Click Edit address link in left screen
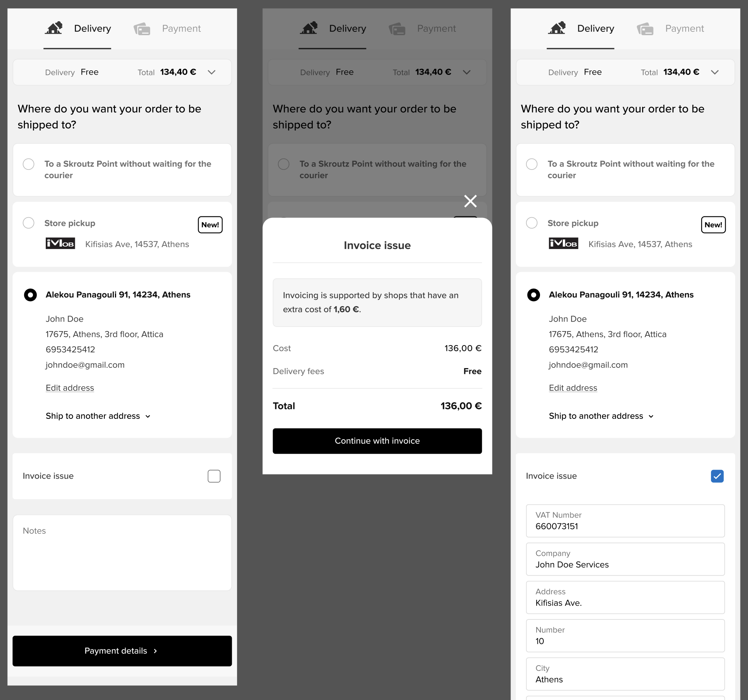This screenshot has width=748, height=700. 70,388
